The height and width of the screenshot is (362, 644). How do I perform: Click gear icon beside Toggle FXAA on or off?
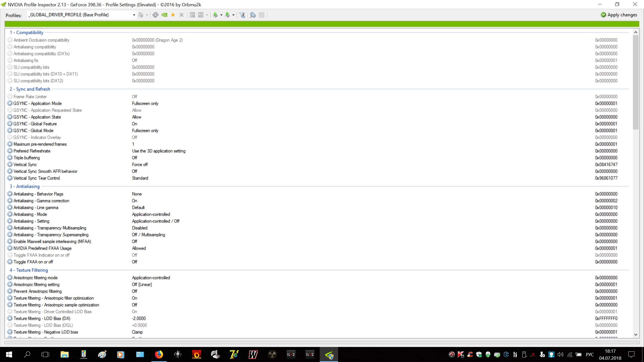[10, 262]
